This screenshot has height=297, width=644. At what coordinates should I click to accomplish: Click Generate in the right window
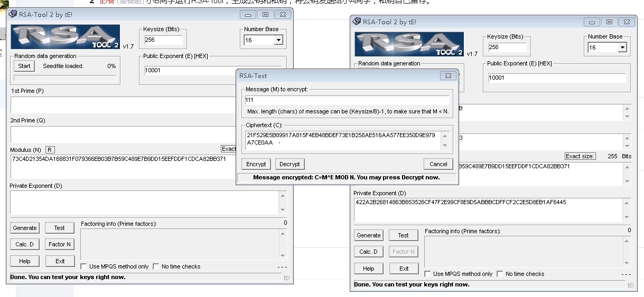click(x=369, y=235)
